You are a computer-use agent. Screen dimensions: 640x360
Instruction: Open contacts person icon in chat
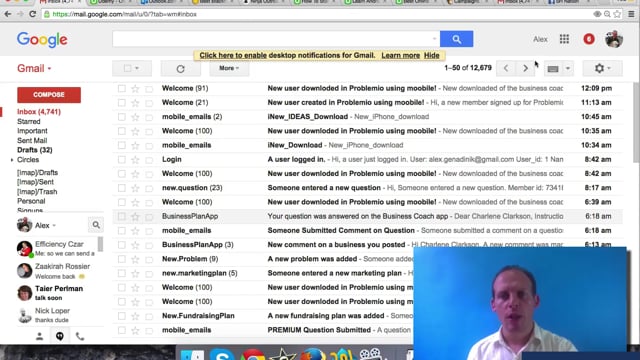pos(40,336)
